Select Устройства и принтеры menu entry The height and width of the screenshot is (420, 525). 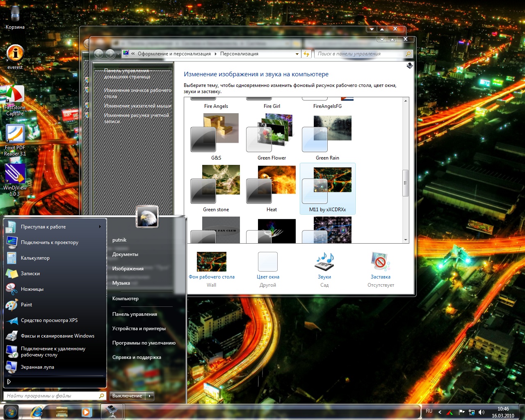click(139, 329)
